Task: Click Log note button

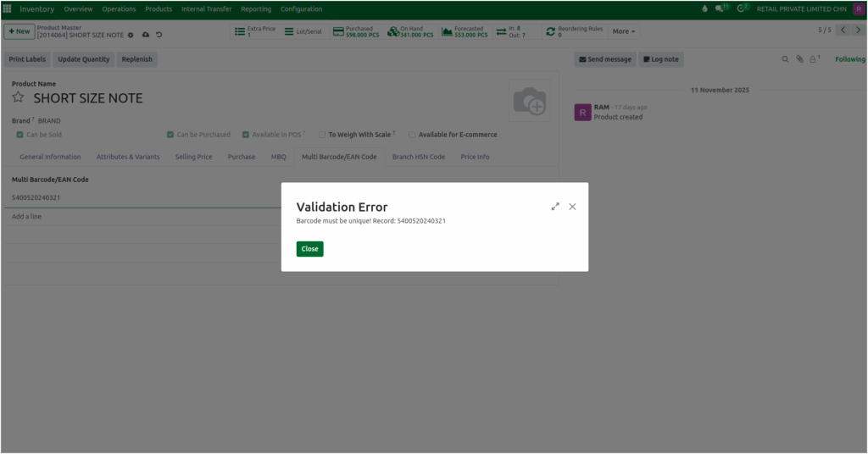Action: (661, 59)
